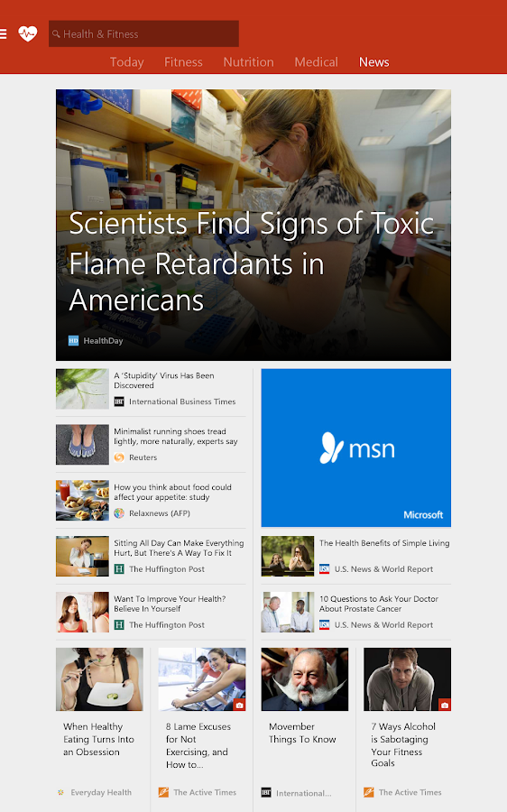Screen dimensions: 507x812
Task: Click the Reuters source logo icon
Action: 119,457
